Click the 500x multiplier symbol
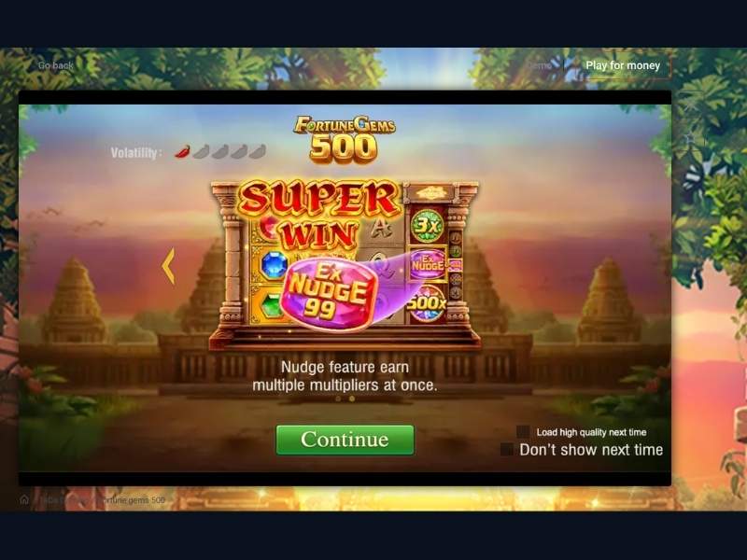The height and width of the screenshot is (560, 747). (x=428, y=303)
